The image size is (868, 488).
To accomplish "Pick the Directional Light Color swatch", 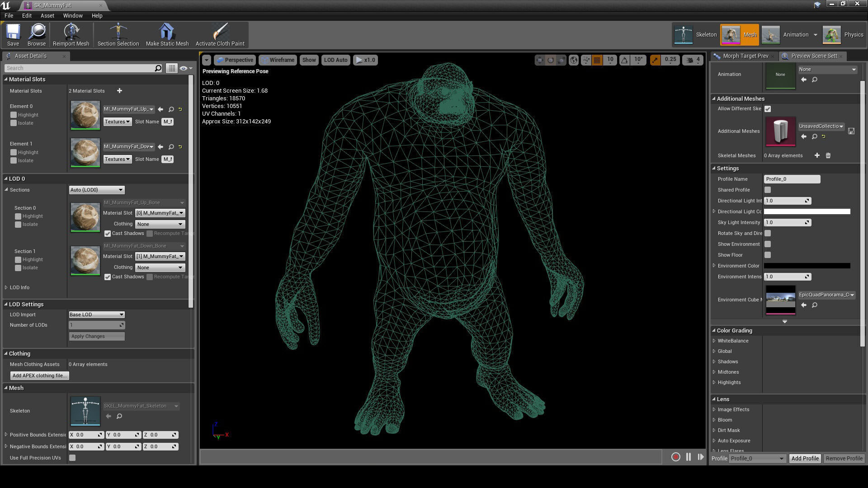I will point(807,211).
